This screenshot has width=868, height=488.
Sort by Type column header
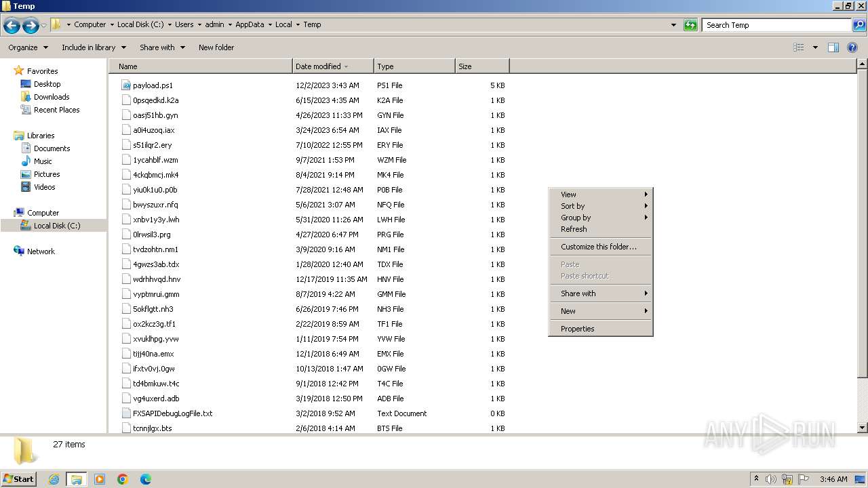(414, 66)
